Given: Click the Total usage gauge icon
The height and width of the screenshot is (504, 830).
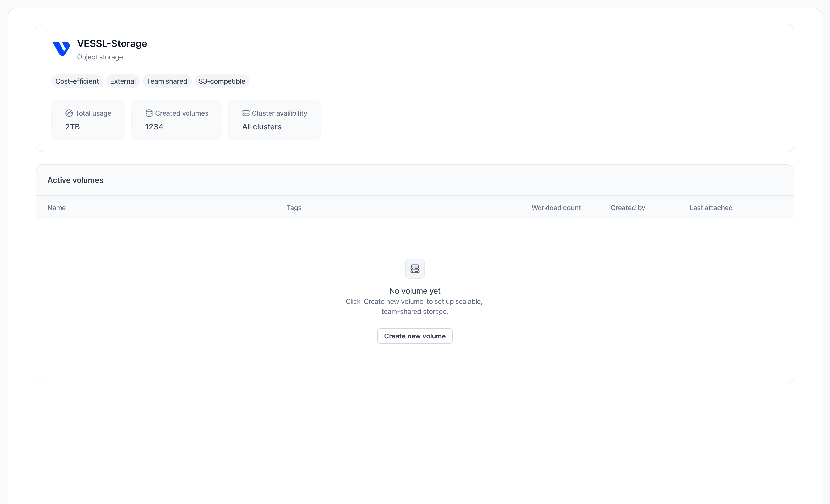Looking at the screenshot, I should (x=69, y=113).
